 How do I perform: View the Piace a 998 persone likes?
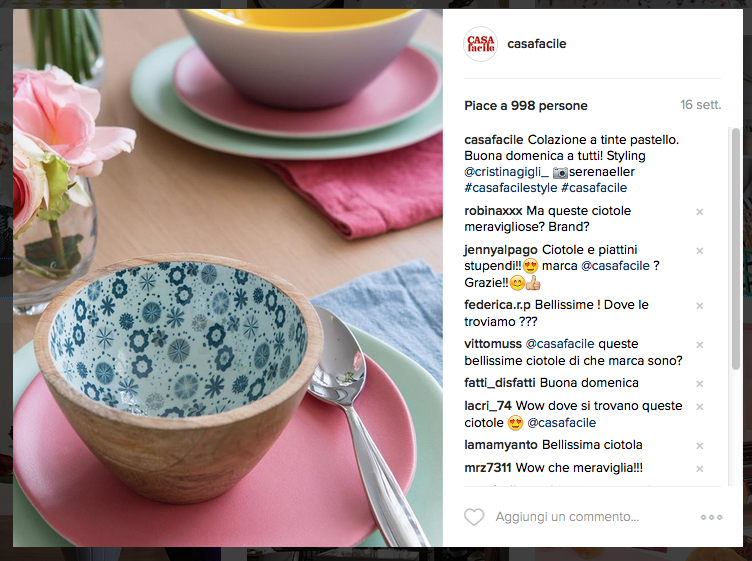[x=526, y=105]
